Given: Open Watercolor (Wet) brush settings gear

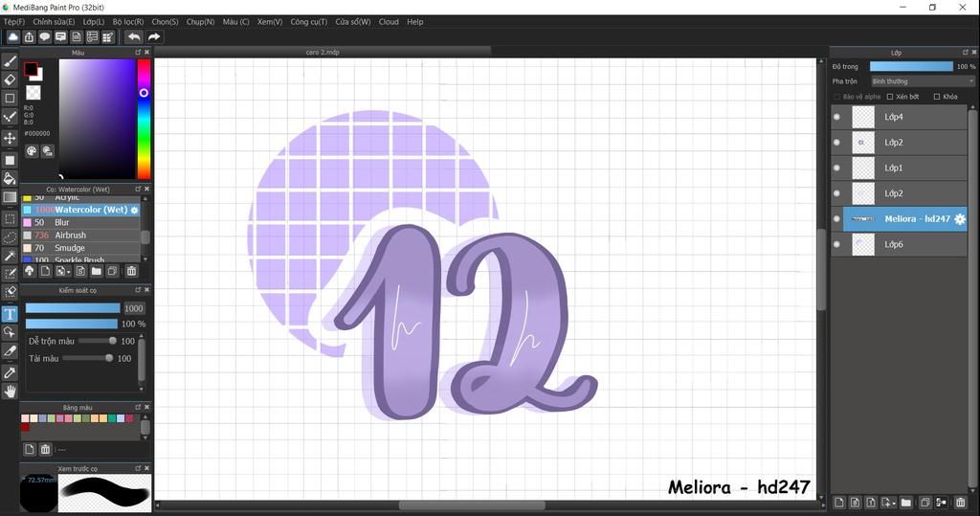Looking at the screenshot, I should pos(134,211).
